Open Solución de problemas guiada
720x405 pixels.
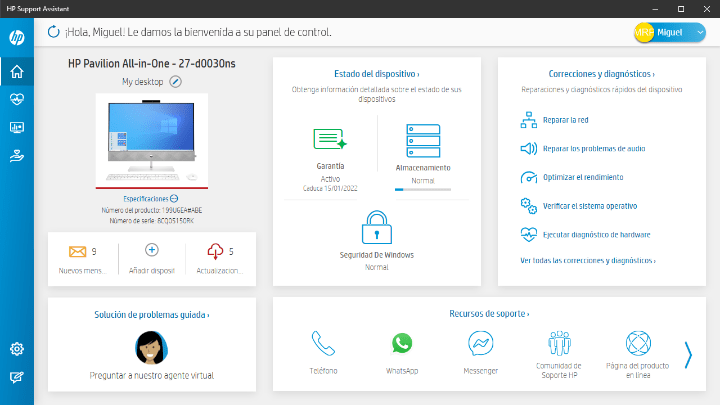coord(152,315)
